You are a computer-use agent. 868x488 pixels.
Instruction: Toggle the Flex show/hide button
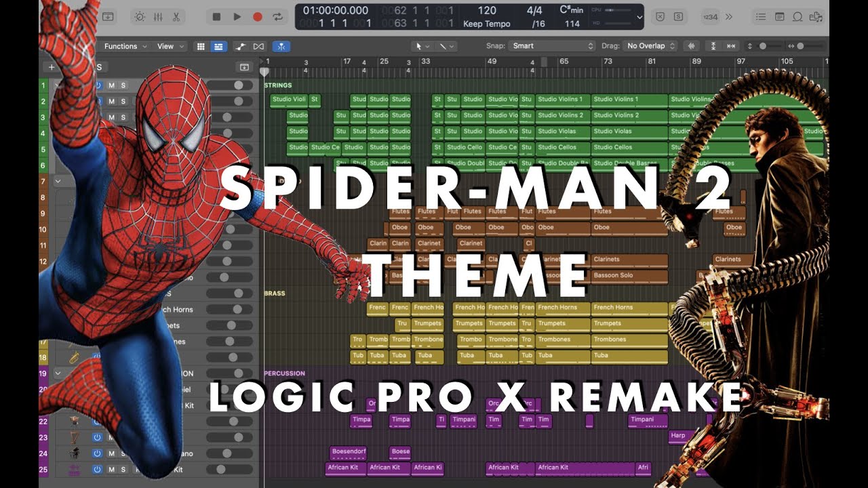point(258,46)
